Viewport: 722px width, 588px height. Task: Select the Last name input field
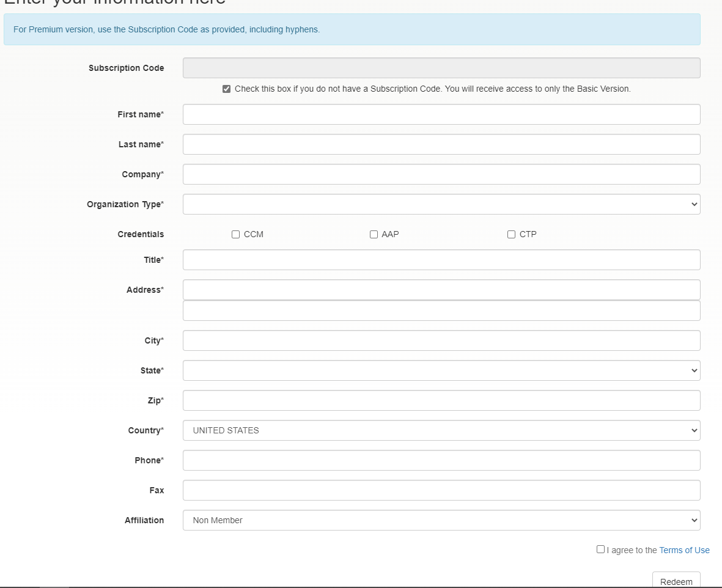pos(441,144)
